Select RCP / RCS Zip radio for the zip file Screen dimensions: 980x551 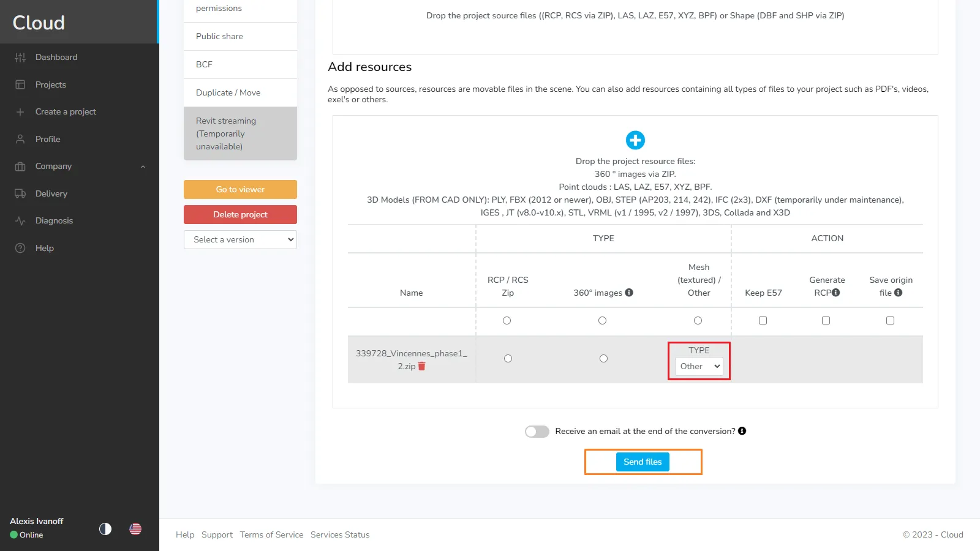(508, 359)
